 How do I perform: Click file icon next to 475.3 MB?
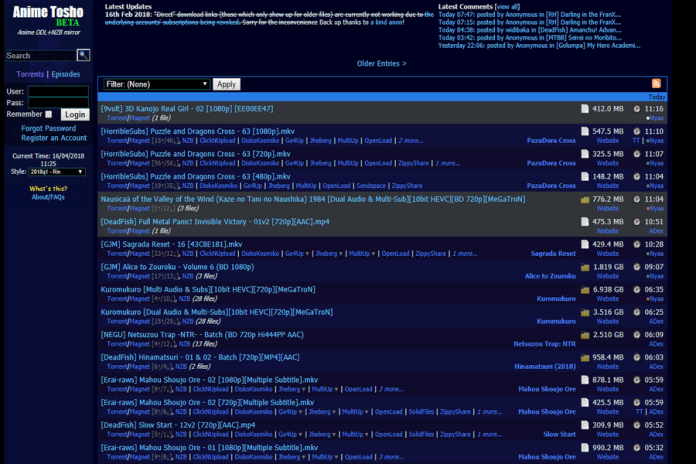[x=585, y=222]
